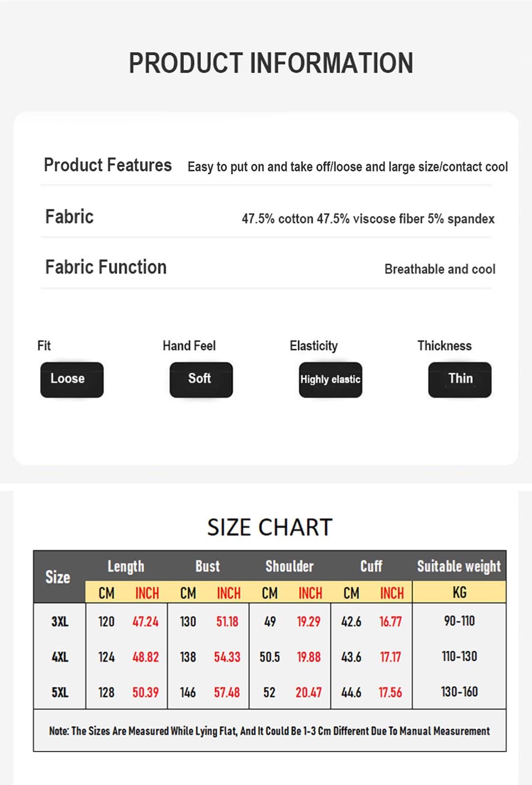The image size is (532, 785).
Task: Click the PRODUCT INFORMATION heading
Action: 271,63
